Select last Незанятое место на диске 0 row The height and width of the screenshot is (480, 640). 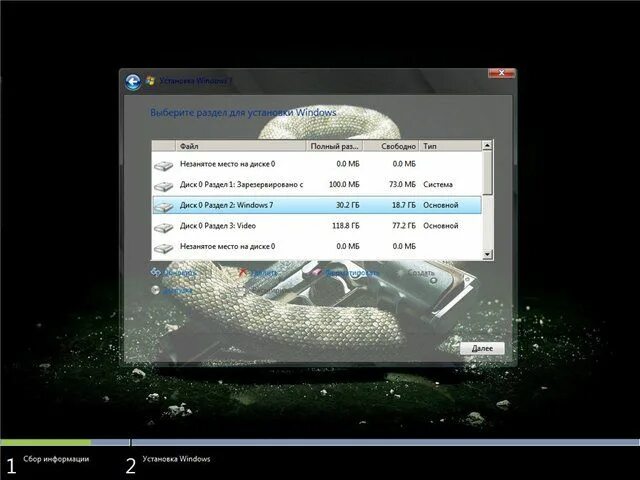click(317, 247)
